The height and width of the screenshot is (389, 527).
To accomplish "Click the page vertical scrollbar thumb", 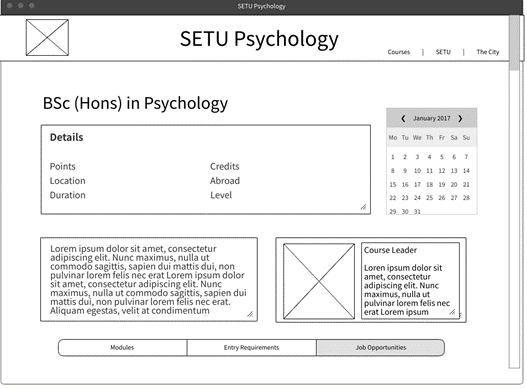I will 514,42.
